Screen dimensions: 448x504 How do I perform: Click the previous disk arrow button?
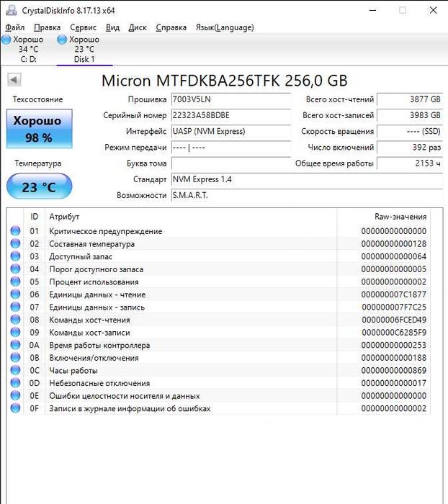(x=14, y=80)
